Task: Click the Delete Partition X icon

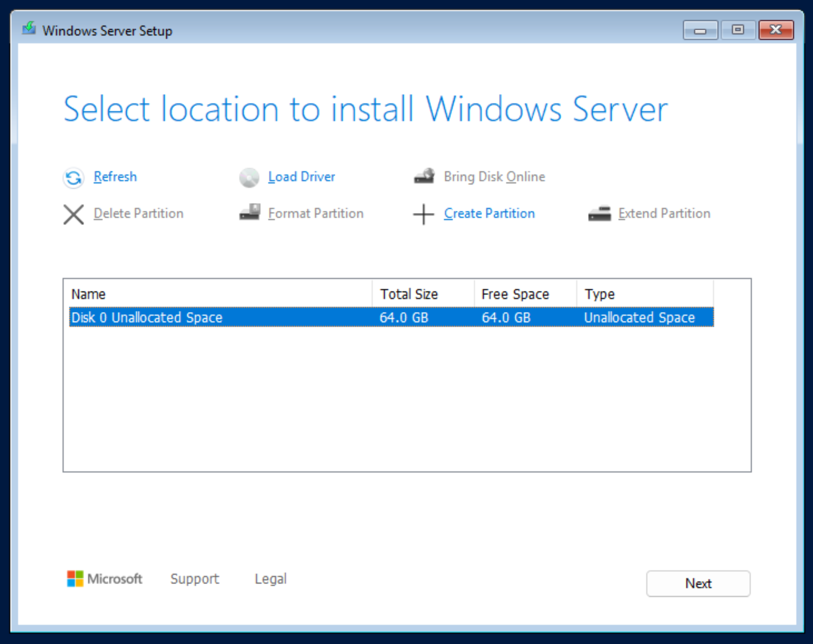Action: [74, 215]
